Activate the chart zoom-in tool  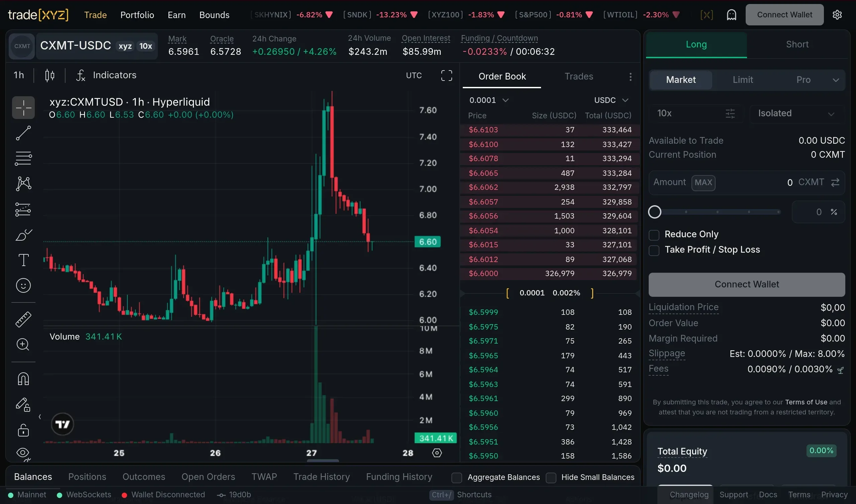(23, 345)
